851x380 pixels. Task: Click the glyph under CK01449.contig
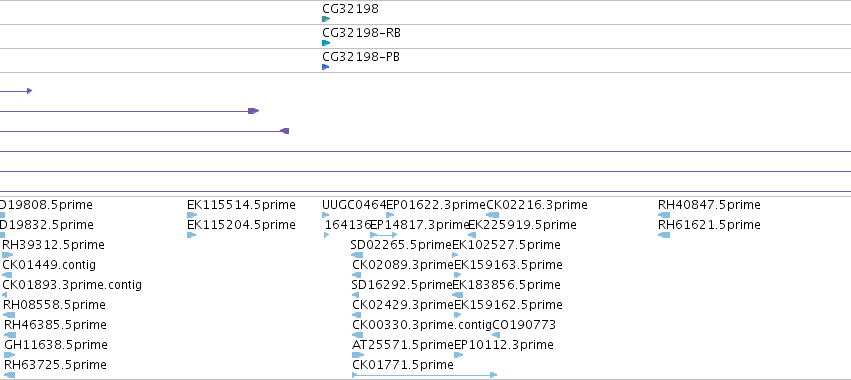click(x=7, y=275)
